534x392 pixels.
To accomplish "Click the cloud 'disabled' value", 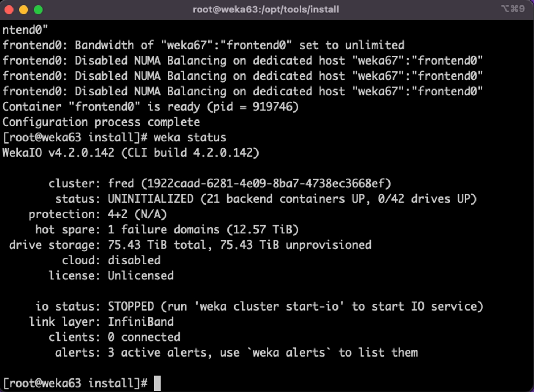I will [134, 260].
